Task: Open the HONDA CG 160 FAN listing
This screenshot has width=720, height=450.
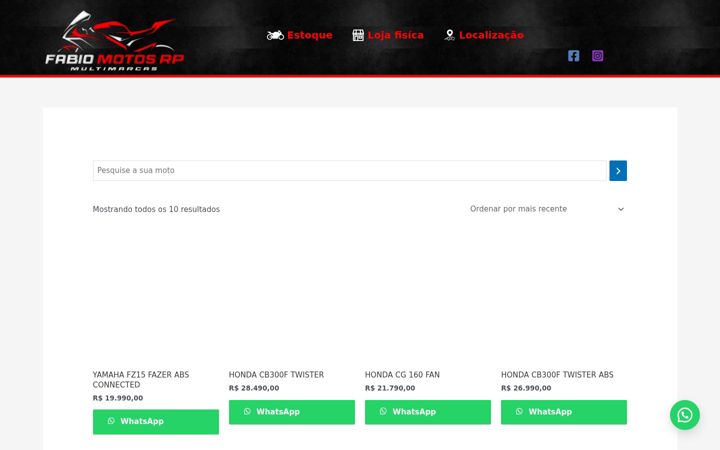Action: click(402, 375)
